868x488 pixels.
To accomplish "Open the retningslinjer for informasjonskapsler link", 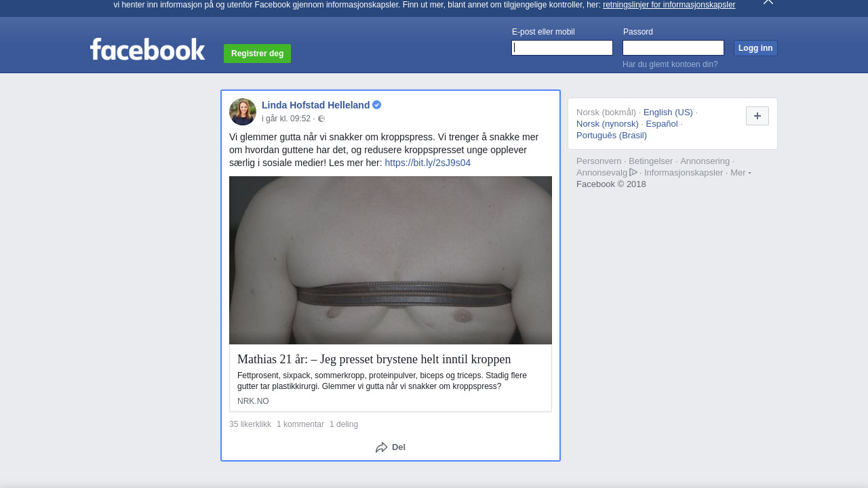I will [669, 5].
